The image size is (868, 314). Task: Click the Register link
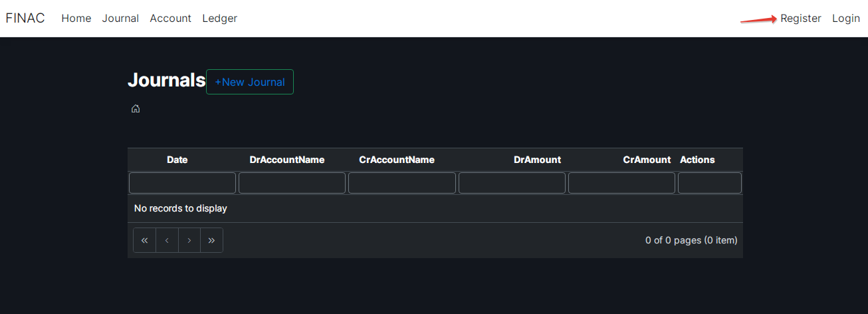[x=800, y=18]
